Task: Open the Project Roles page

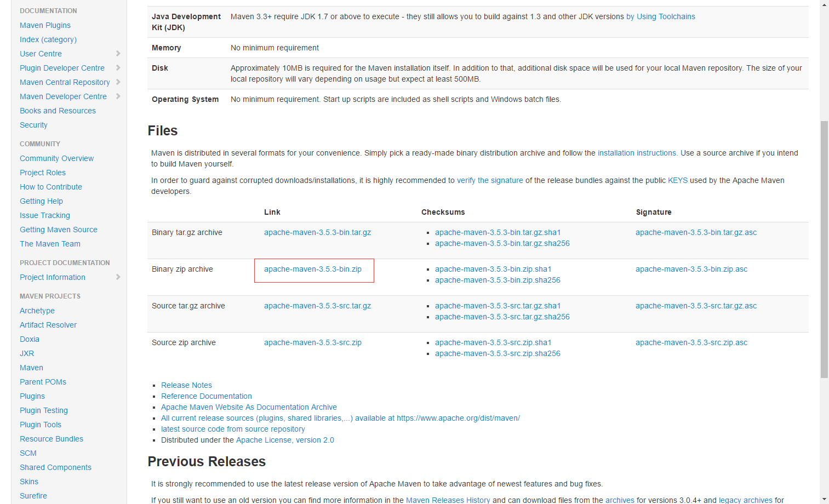Action: click(x=43, y=173)
